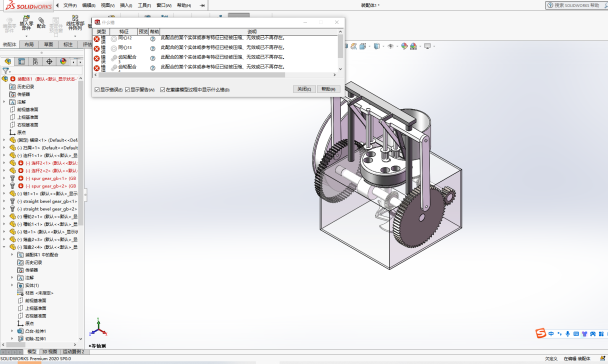Click the search SOLIDWORKS help field

pos(576,5)
